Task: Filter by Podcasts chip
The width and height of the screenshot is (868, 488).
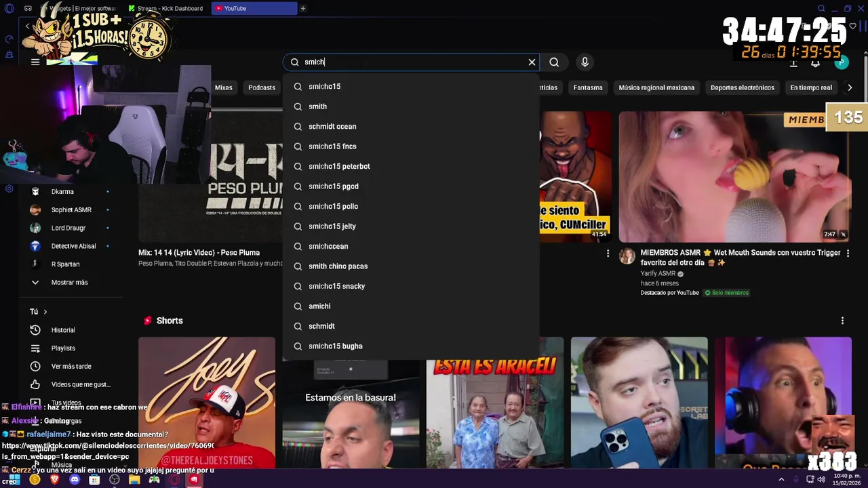Action: pos(262,87)
